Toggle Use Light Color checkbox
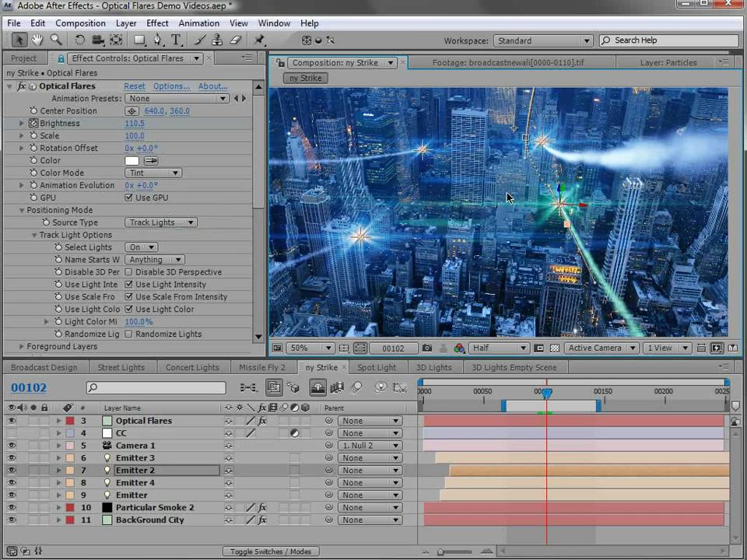Screen dimensions: 747x560 pos(128,309)
